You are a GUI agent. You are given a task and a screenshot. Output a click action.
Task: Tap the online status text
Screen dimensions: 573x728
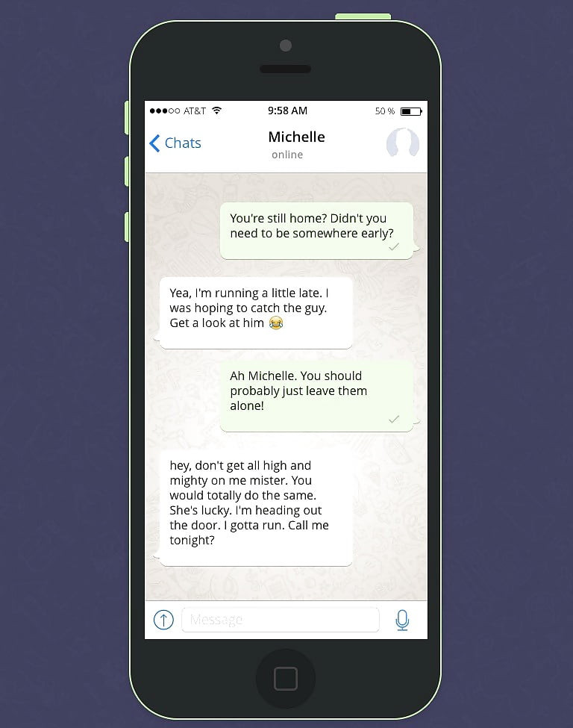pos(287,155)
